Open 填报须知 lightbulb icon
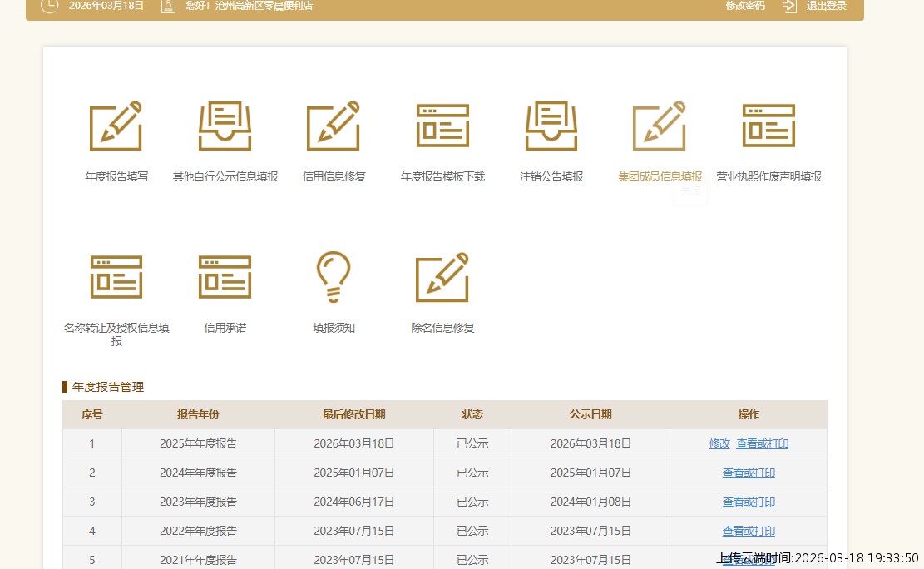Image resolution: width=924 pixels, height=569 pixels. click(334, 277)
